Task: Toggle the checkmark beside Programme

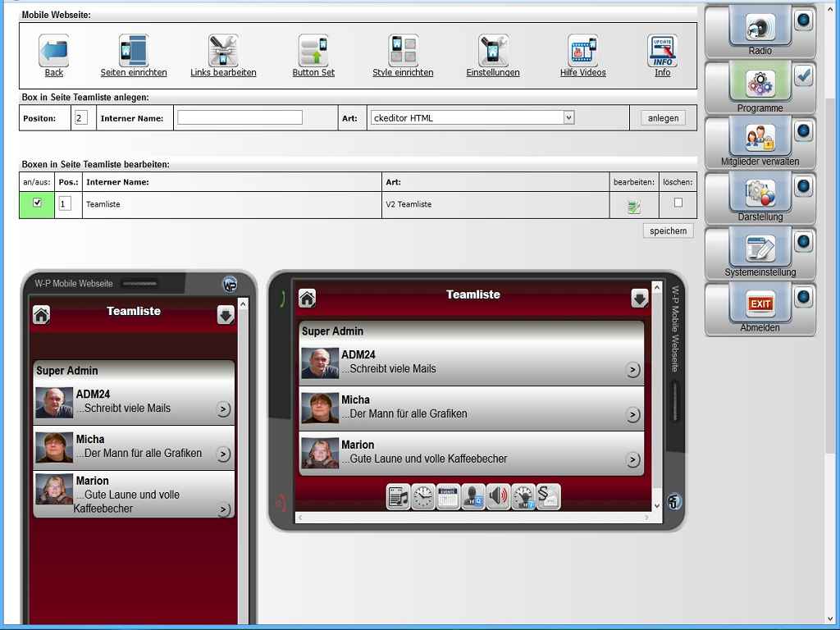Action: [x=804, y=76]
